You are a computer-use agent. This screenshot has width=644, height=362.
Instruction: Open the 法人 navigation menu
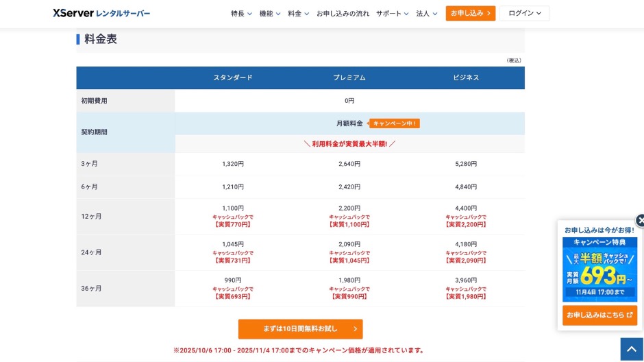tap(426, 13)
